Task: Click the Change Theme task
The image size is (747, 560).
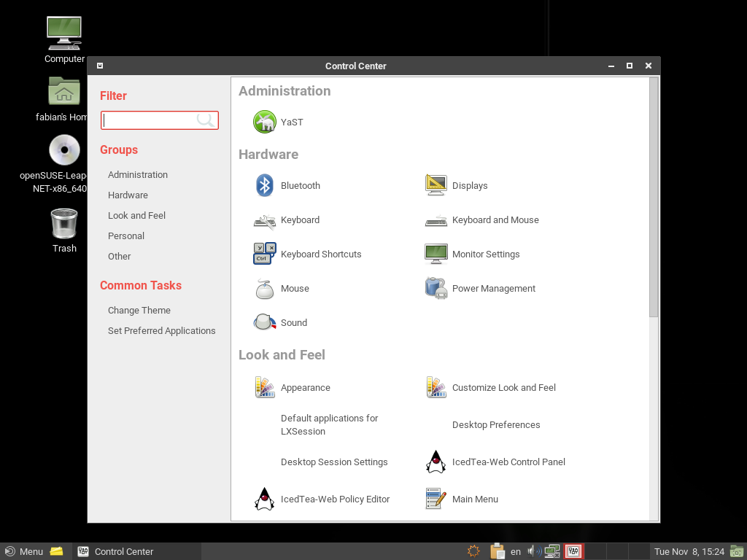Action: point(139,311)
